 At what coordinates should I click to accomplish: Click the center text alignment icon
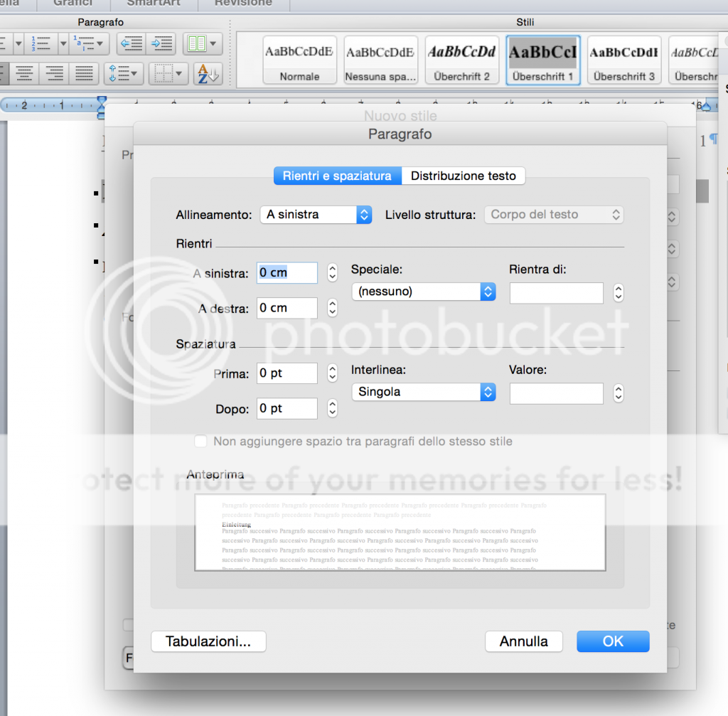(25, 73)
